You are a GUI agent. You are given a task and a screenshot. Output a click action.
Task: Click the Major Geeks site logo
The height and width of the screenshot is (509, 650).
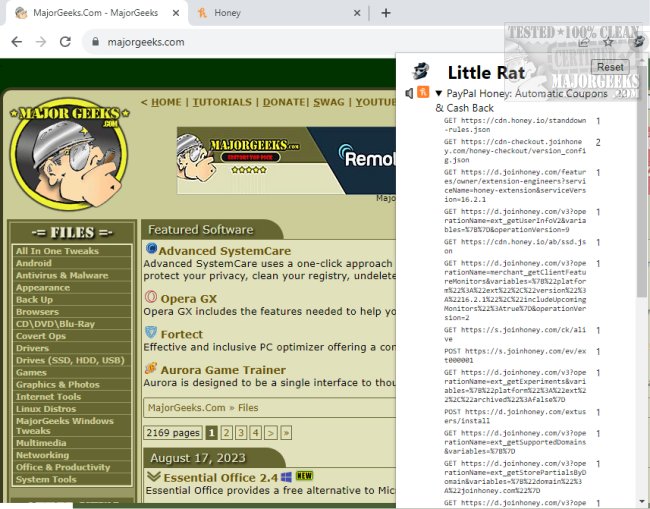[69, 154]
